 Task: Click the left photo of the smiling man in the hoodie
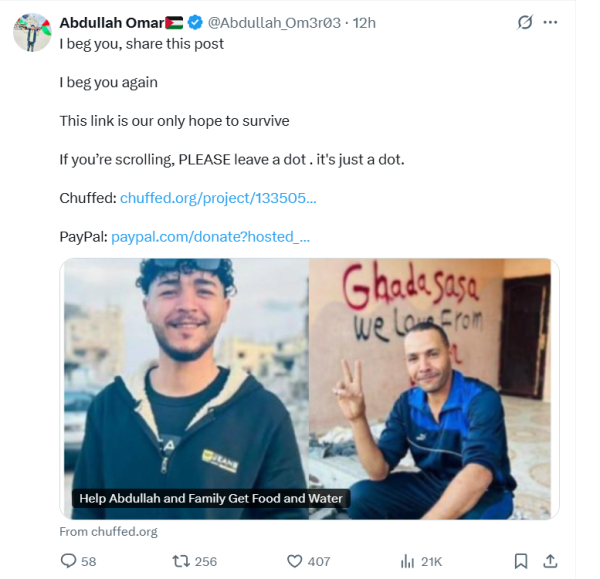[x=186, y=389]
